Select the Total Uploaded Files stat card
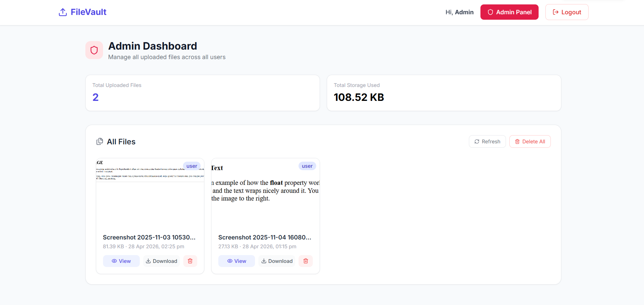 (202, 93)
